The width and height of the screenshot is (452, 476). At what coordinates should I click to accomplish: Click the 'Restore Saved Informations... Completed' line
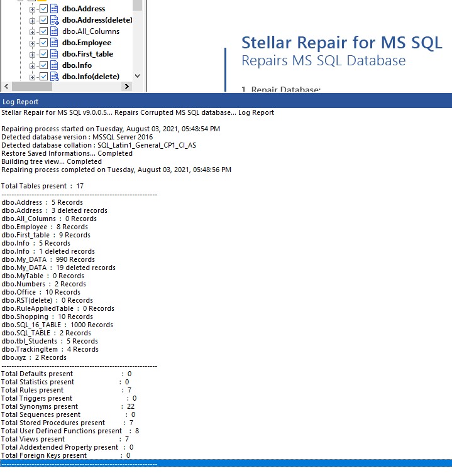67,153
